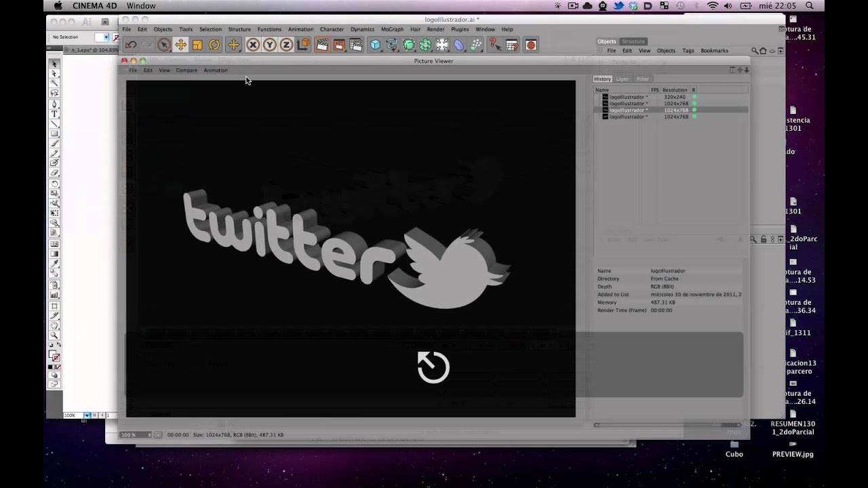Toggle the Z axis lock
868x488 pixels.
pyautogui.click(x=286, y=45)
